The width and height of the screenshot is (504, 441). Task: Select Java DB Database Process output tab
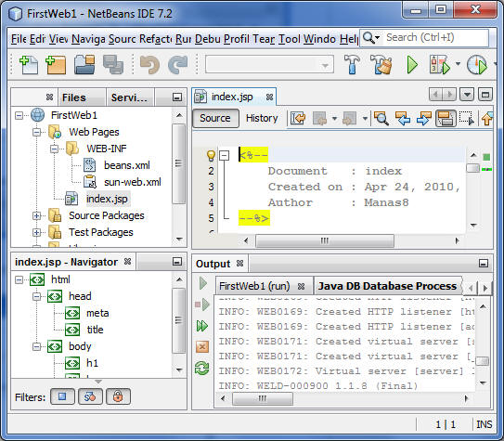pos(387,286)
